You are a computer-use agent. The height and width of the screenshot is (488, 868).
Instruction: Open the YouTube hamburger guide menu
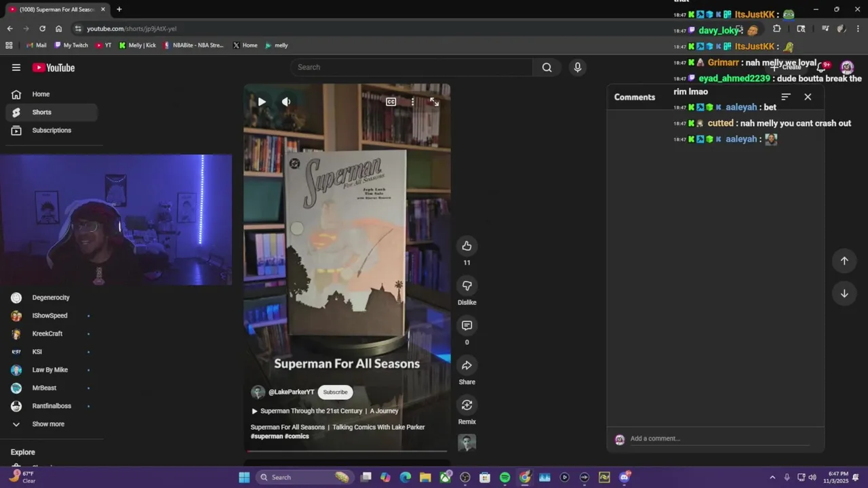pos(16,67)
